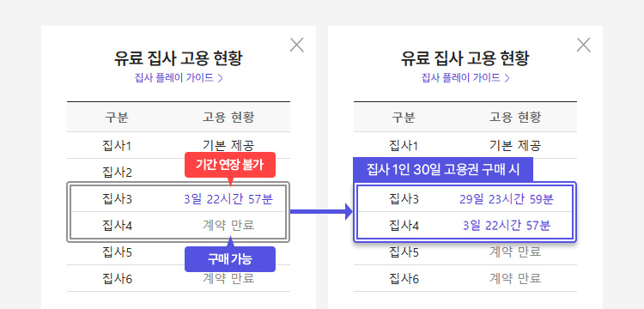Close the right 유료 집사 고용 현황 popup

pyautogui.click(x=583, y=45)
